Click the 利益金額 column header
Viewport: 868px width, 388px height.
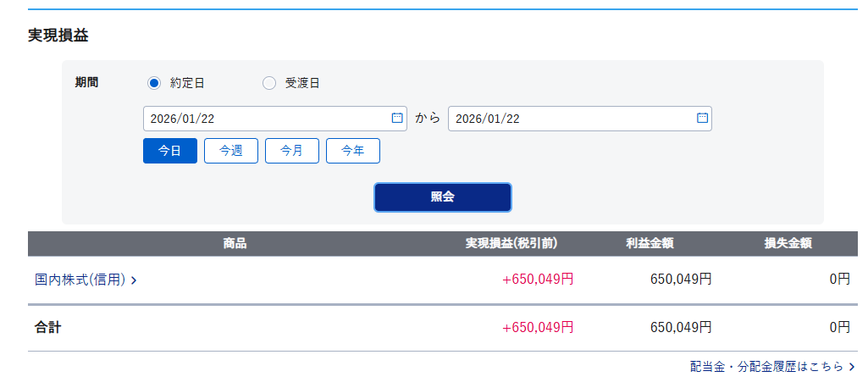click(650, 244)
